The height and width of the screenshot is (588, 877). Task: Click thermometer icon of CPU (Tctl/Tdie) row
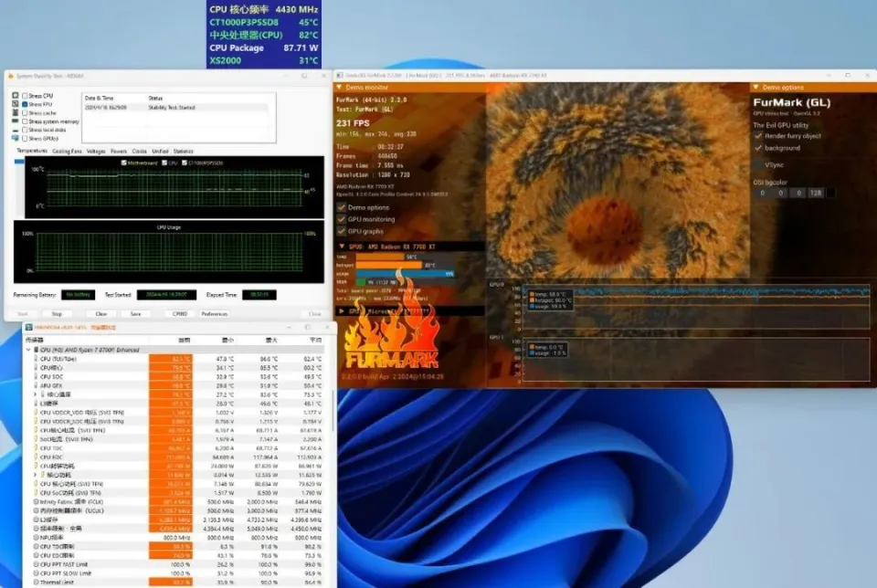click(37, 359)
